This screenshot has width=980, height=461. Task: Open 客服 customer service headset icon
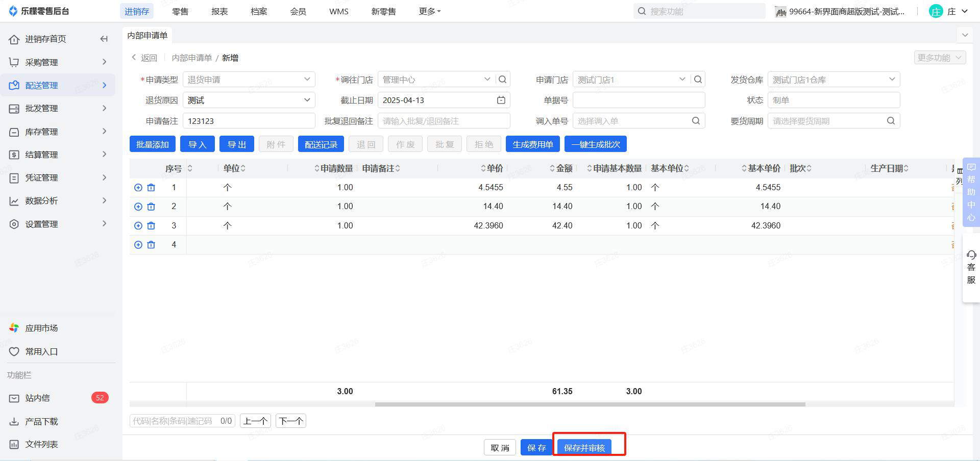[x=971, y=255]
